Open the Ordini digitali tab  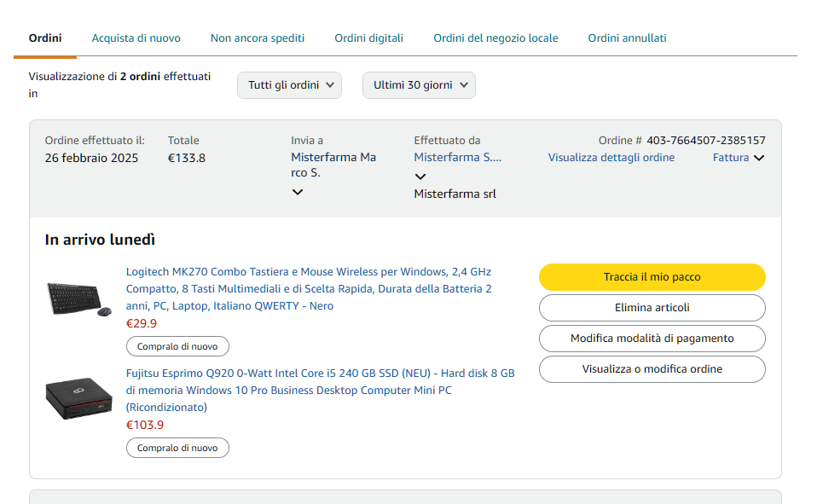click(x=369, y=38)
